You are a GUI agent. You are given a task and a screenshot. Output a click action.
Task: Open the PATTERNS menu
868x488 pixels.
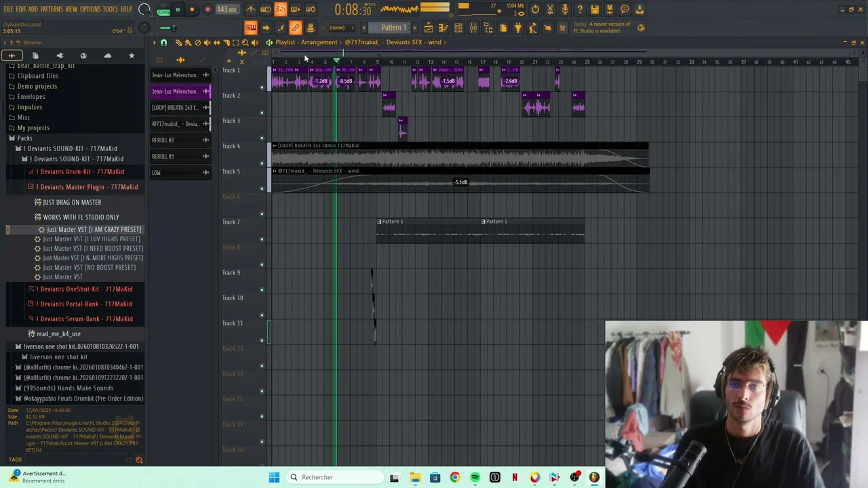[x=52, y=9]
